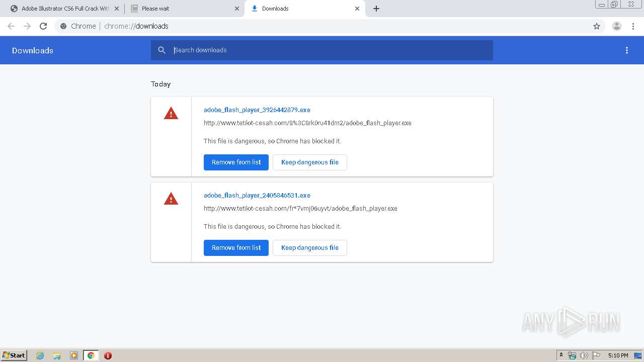
Task: Remove adobe_flash_player_3926442879.exe from list
Action: point(236,162)
